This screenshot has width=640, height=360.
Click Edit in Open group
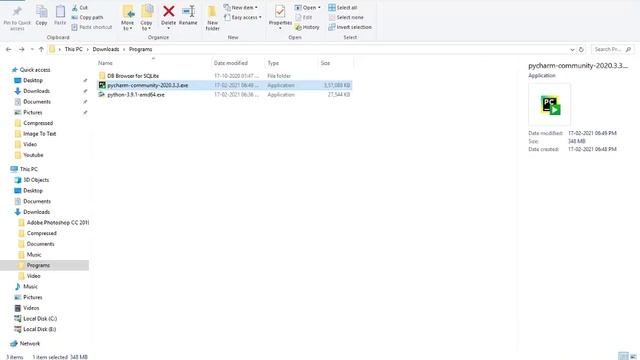tap(304, 17)
